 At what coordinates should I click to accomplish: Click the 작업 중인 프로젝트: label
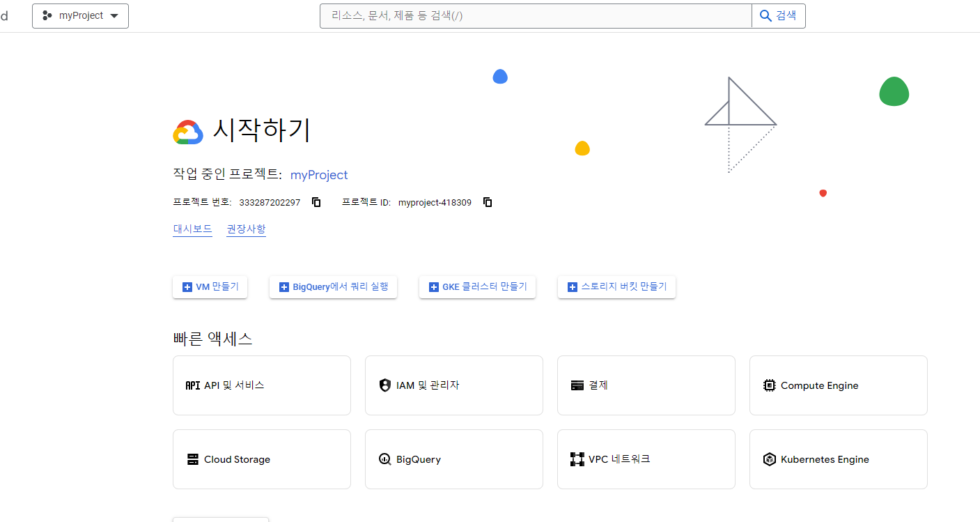coord(227,175)
